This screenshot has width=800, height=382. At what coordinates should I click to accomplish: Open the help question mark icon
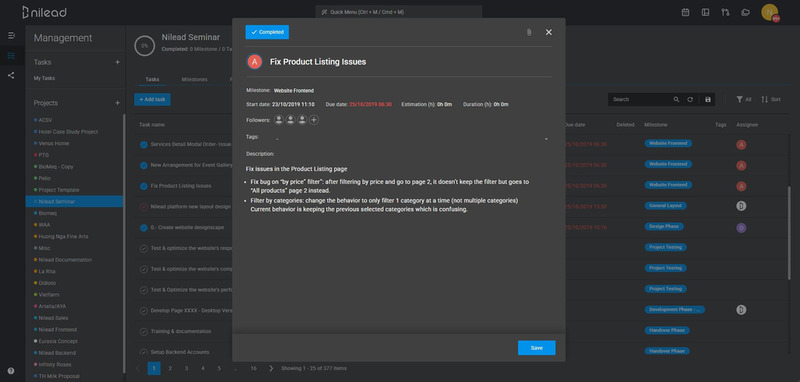pyautogui.click(x=11, y=371)
